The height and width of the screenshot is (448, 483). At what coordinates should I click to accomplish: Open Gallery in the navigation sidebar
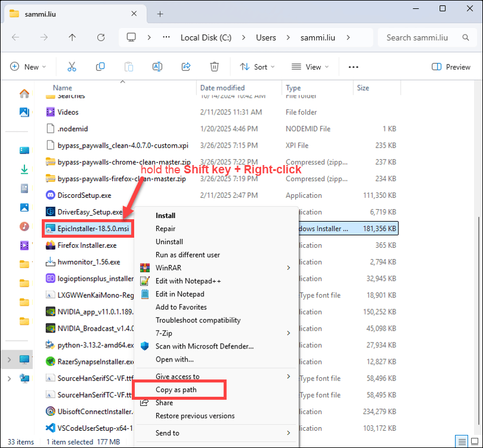pos(24,112)
